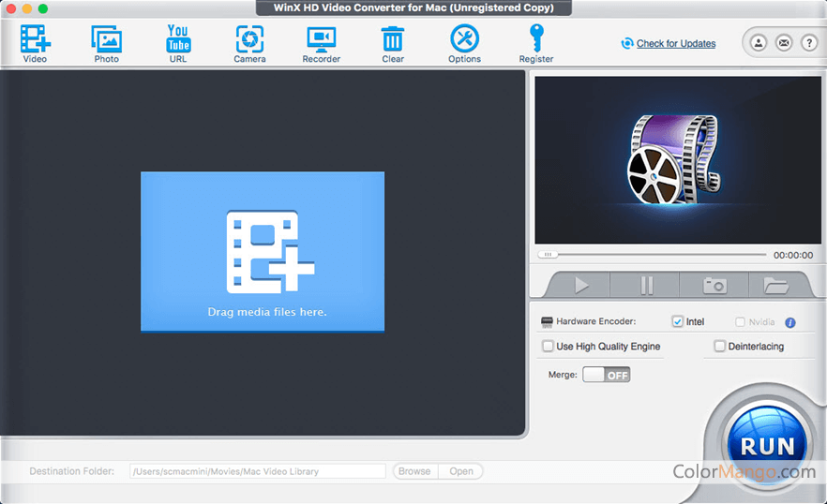Play the preview video

point(581,285)
